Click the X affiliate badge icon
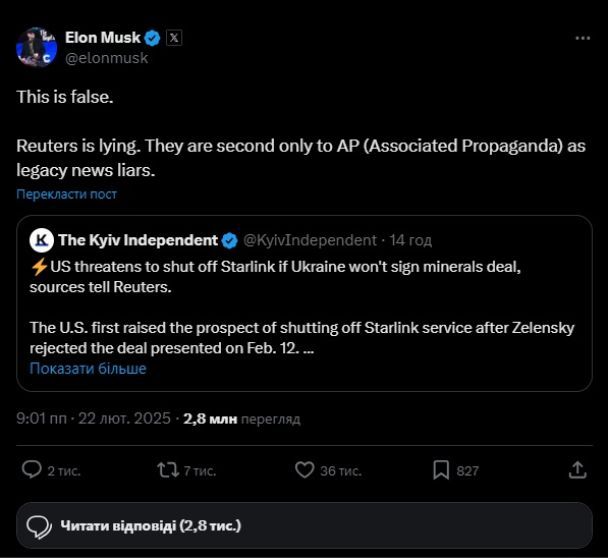Viewport: 608px width, 558px height. click(x=173, y=38)
